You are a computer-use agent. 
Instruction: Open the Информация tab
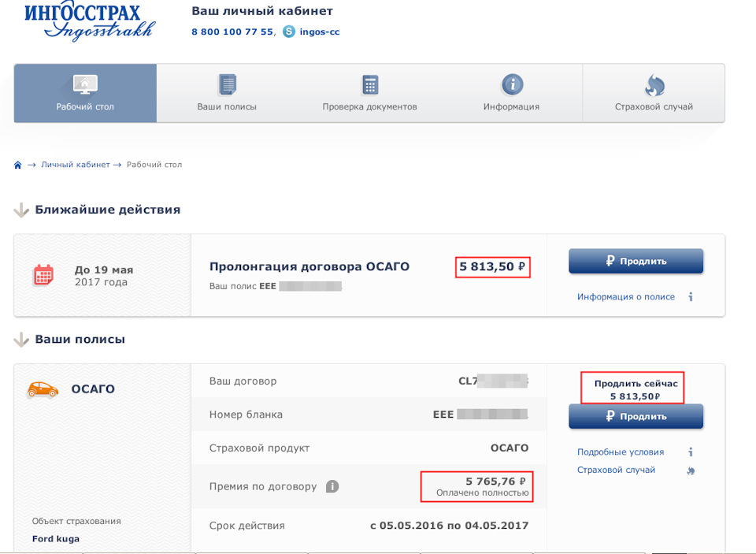[512, 93]
